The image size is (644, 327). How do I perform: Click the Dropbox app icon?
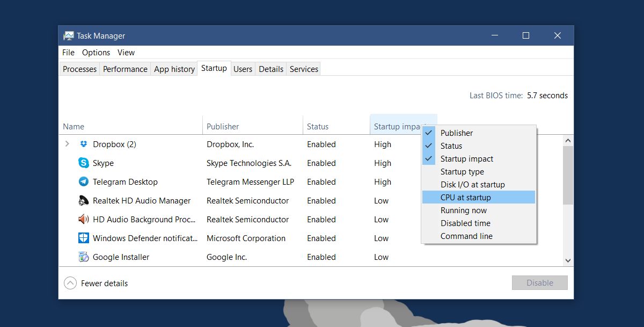pyautogui.click(x=83, y=144)
